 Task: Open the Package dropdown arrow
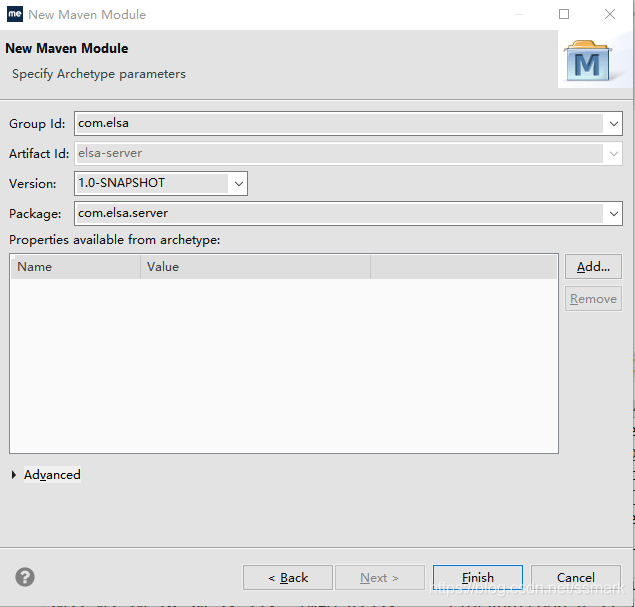tap(614, 213)
